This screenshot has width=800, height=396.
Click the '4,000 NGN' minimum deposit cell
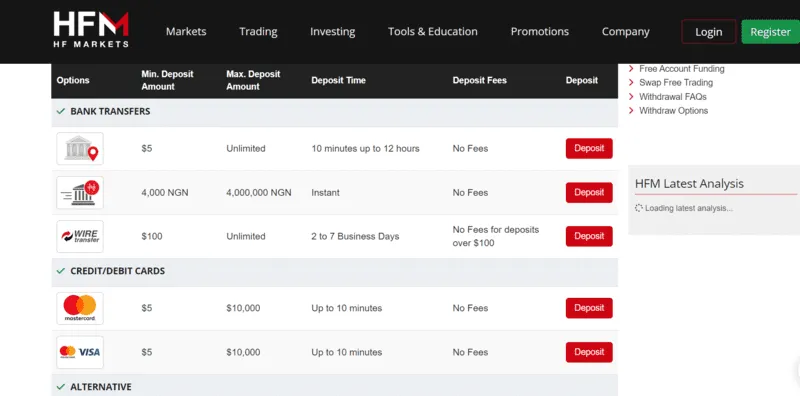tap(165, 192)
